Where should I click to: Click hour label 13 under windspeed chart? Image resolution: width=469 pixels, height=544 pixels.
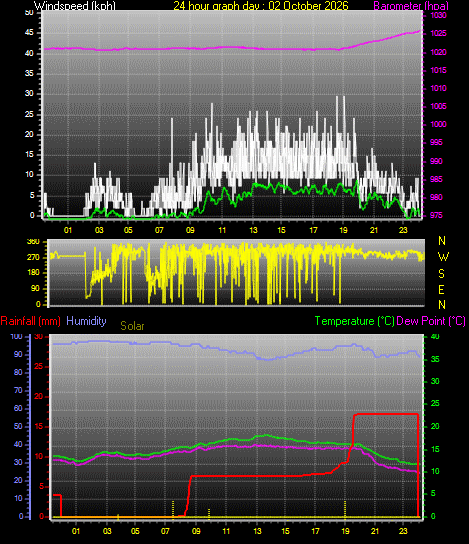tap(253, 230)
